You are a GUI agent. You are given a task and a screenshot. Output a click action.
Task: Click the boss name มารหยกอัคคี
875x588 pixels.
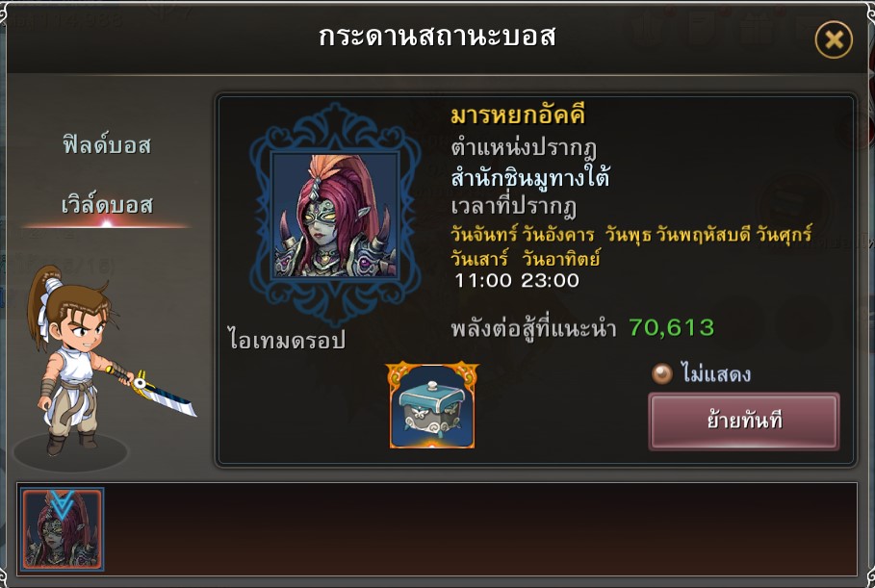(517, 115)
